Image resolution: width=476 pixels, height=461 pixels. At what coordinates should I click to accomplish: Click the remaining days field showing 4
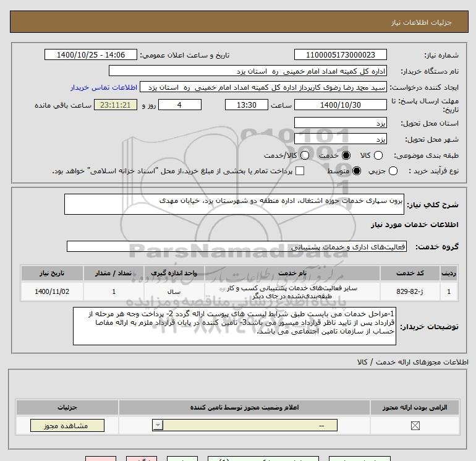180,105
